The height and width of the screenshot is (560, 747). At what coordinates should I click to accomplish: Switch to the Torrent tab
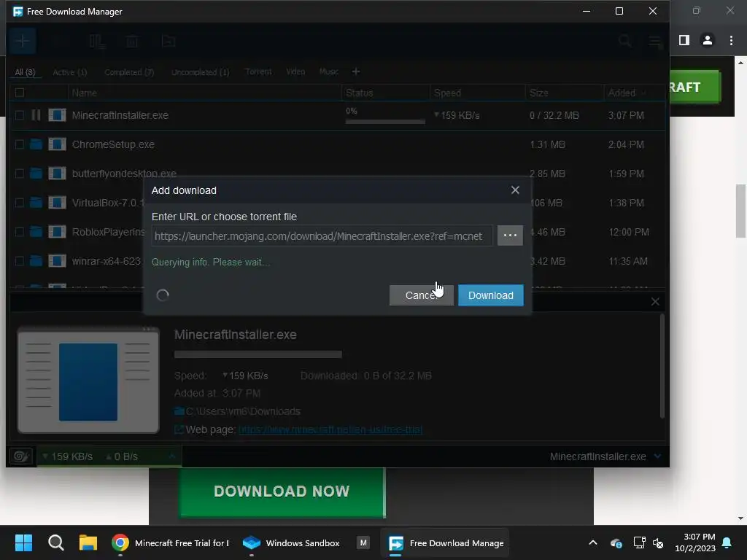258,71
